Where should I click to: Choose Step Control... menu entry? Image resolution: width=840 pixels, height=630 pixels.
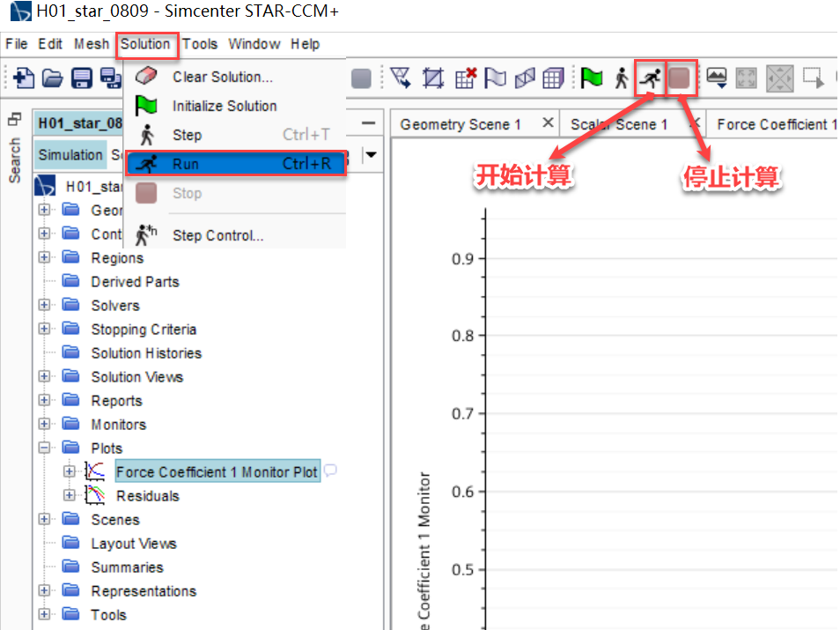pyautogui.click(x=235, y=235)
